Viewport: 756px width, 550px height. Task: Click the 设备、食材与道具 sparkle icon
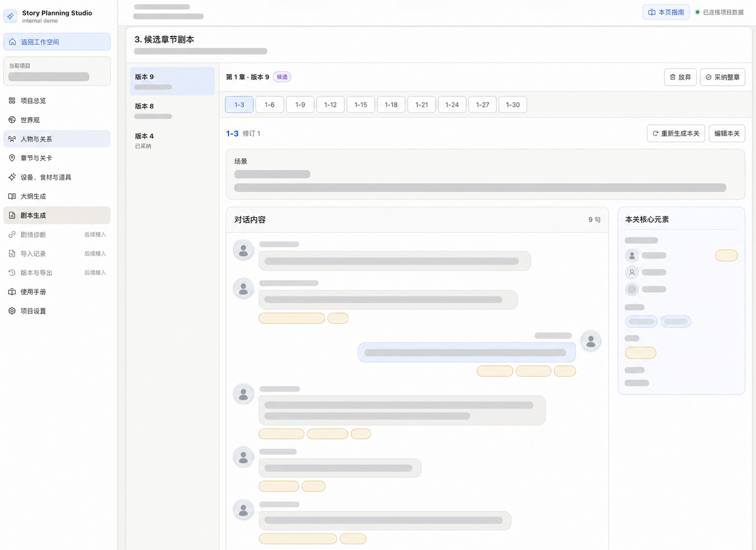point(12,177)
